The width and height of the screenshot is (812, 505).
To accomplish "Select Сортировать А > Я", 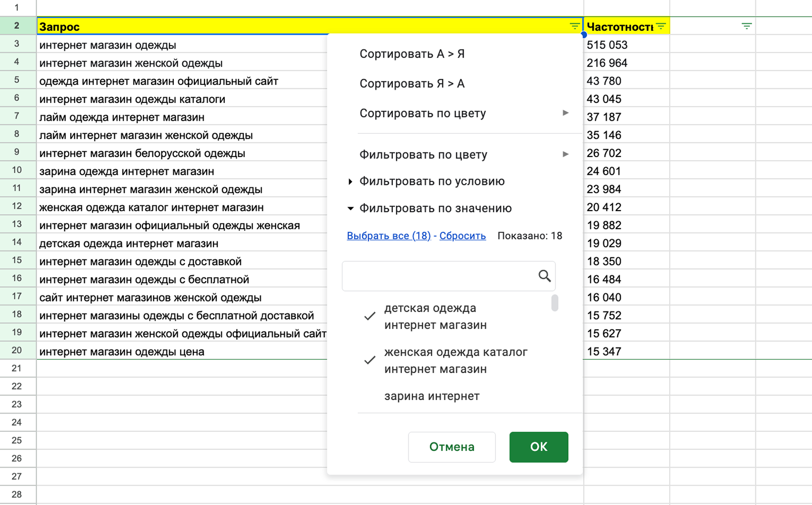I will pos(413,54).
